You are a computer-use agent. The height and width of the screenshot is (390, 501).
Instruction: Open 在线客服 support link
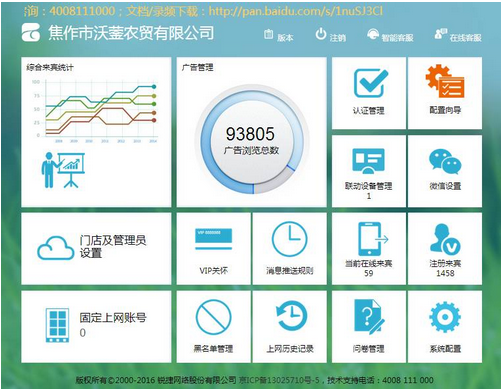458,36
